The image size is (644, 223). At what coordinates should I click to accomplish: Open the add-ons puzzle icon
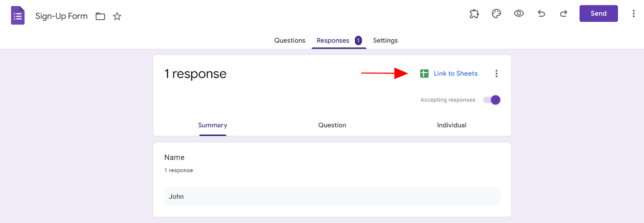pyautogui.click(x=474, y=14)
